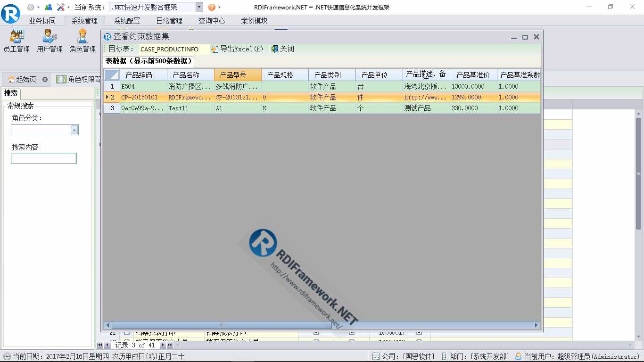Select the 表数据（显示前500条数据） tab
Screen dimensions: 644x362
coord(149,61)
